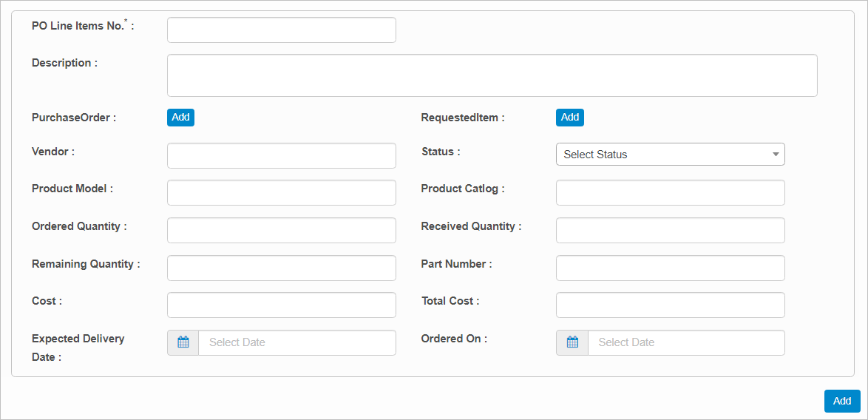Focus the Product Catlog field

[670, 193]
